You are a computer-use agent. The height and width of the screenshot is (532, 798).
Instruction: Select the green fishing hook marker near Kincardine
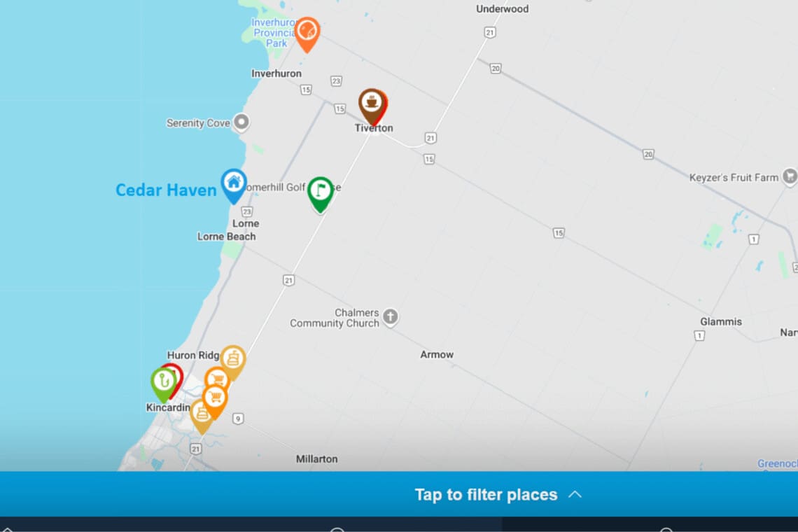point(163,381)
